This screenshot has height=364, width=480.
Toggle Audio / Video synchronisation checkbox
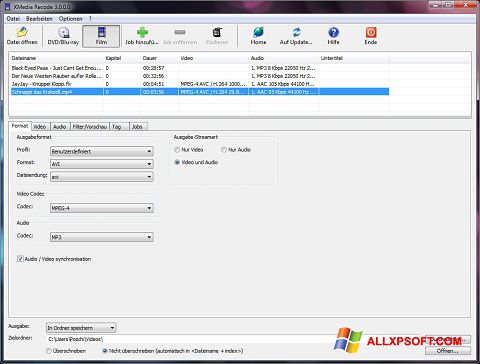(20, 259)
